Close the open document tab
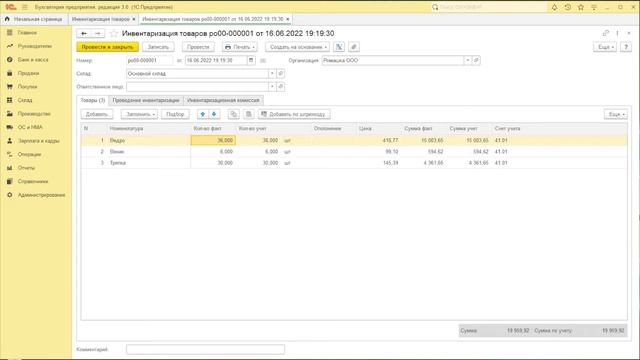This screenshot has width=640, height=360. point(288,19)
